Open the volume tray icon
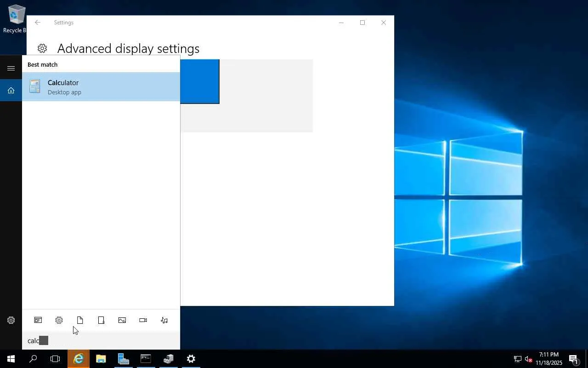Image resolution: width=588 pixels, height=368 pixels. pyautogui.click(x=528, y=359)
